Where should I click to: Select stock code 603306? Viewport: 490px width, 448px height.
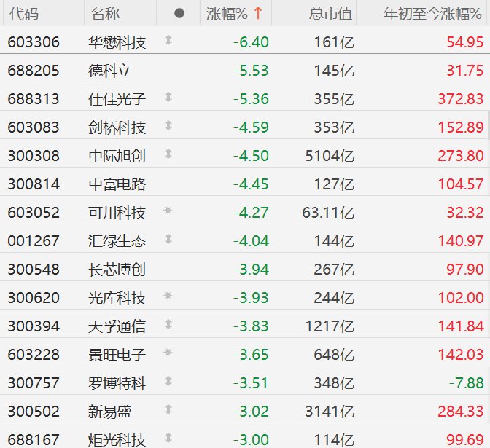[x=34, y=42]
